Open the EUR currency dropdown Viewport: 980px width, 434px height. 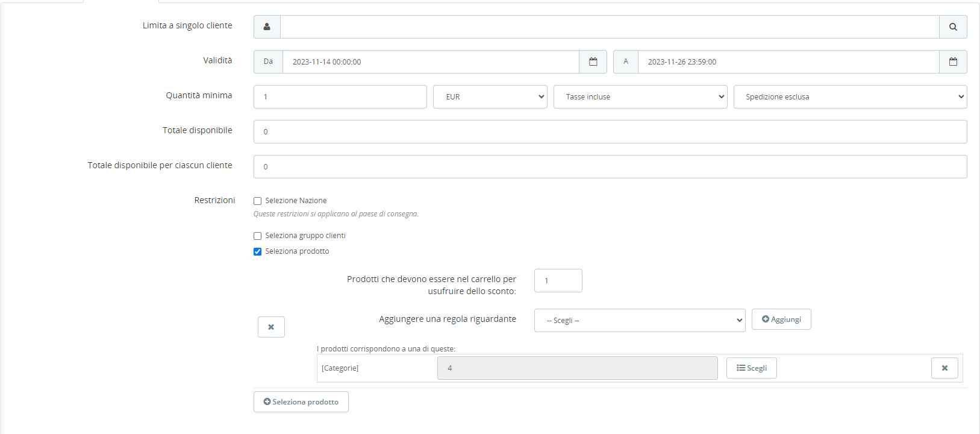tap(490, 97)
